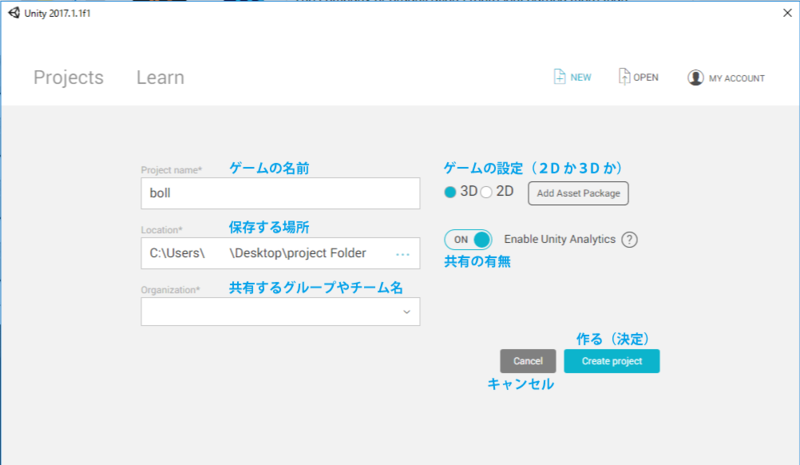Click the OPEN text label
Screen dimensions: 800x465
(x=646, y=78)
